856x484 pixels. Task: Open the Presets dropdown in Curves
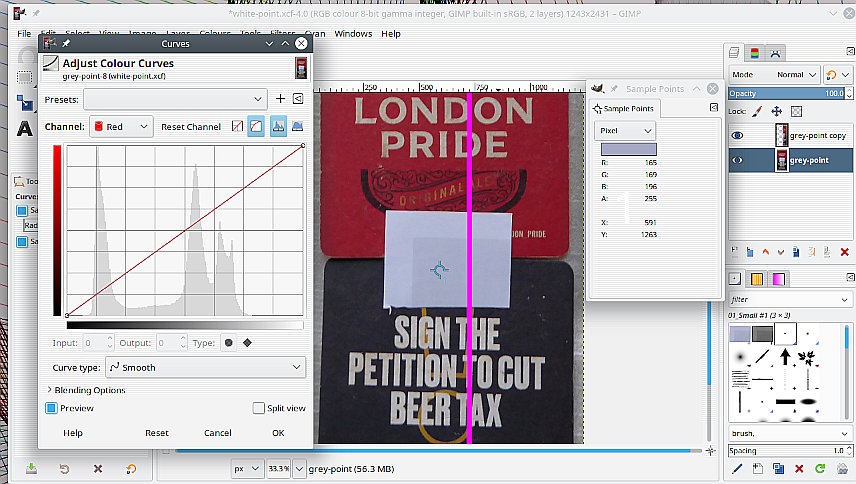(x=175, y=99)
